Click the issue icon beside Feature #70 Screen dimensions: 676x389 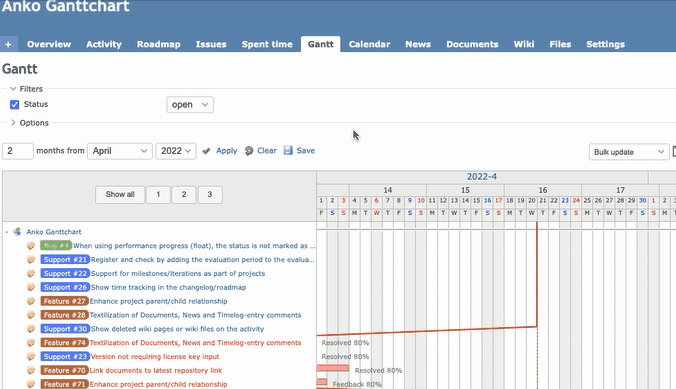31,370
